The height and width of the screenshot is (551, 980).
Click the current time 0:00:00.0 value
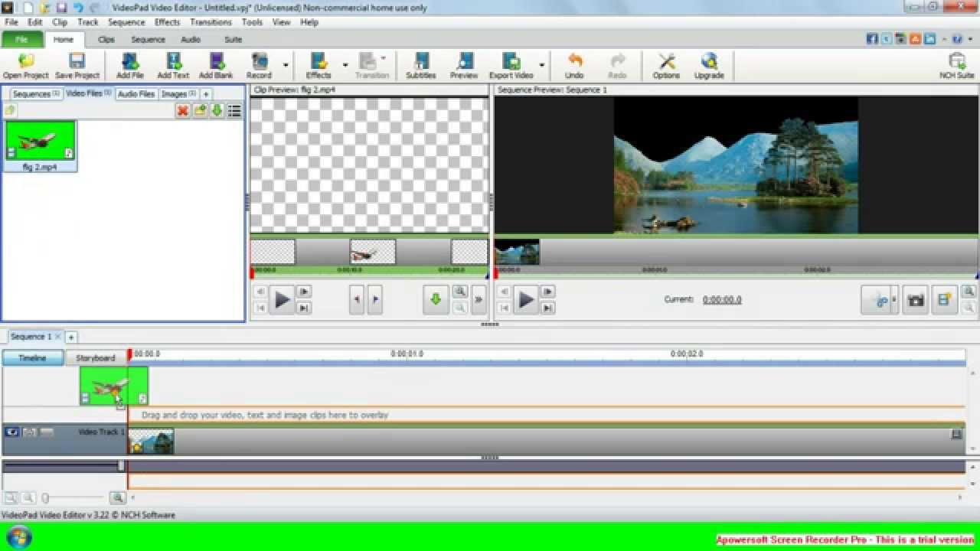click(x=722, y=300)
